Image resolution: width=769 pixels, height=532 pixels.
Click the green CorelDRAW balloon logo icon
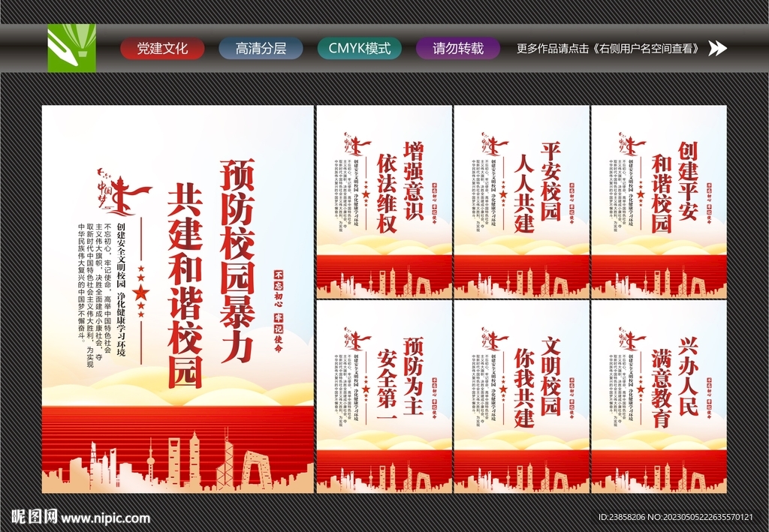pos(71,48)
